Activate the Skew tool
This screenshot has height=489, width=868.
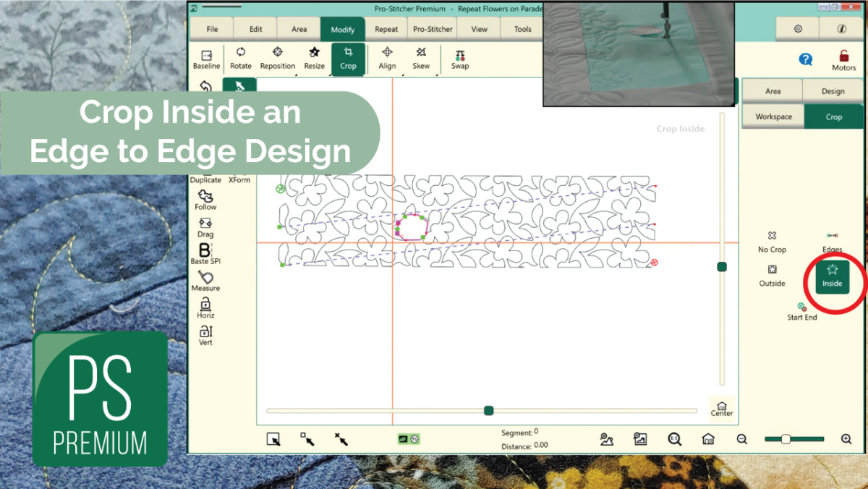click(421, 59)
